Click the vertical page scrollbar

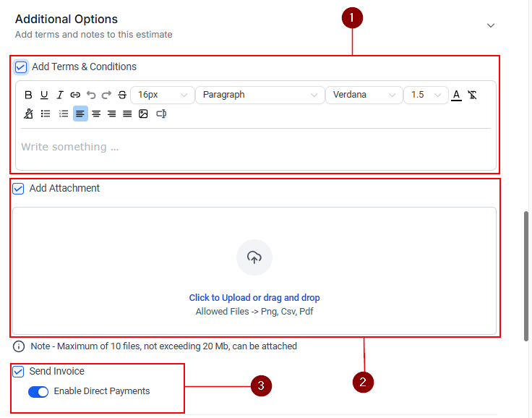coord(526,276)
